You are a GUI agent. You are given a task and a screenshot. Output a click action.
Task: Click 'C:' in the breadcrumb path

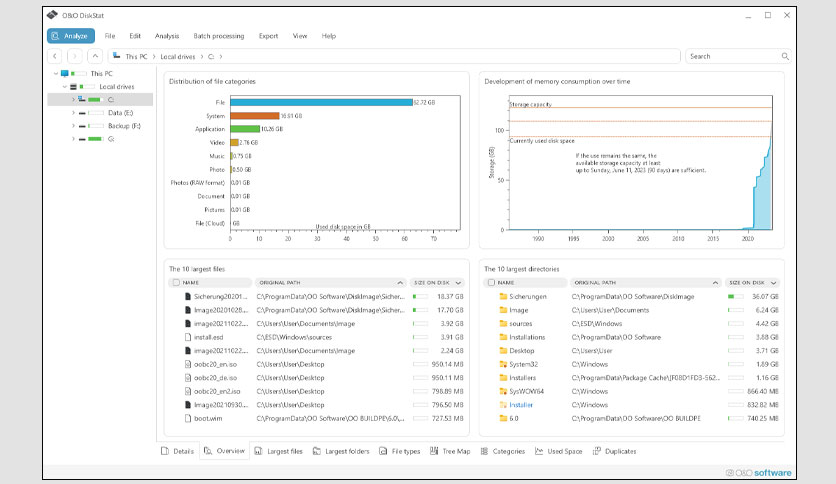point(211,56)
